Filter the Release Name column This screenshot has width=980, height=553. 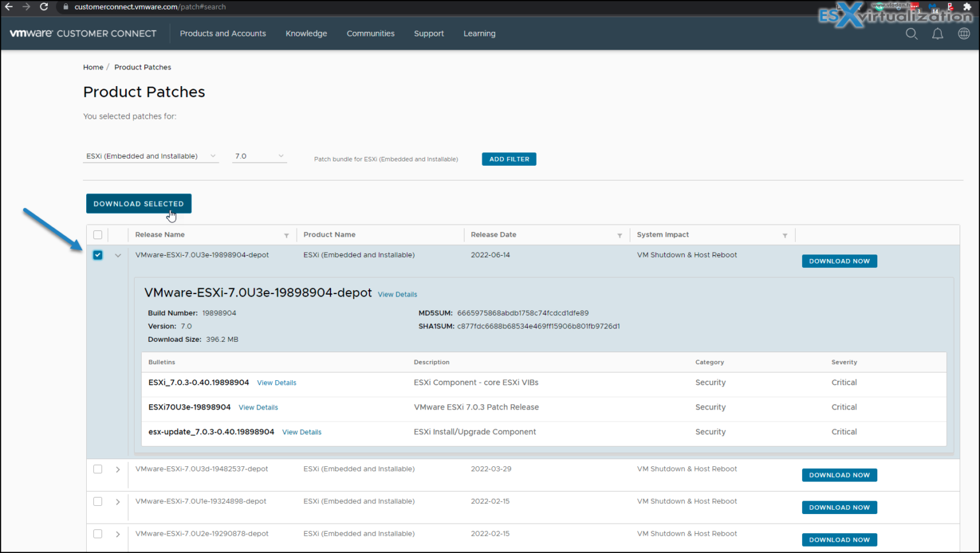[x=286, y=235]
